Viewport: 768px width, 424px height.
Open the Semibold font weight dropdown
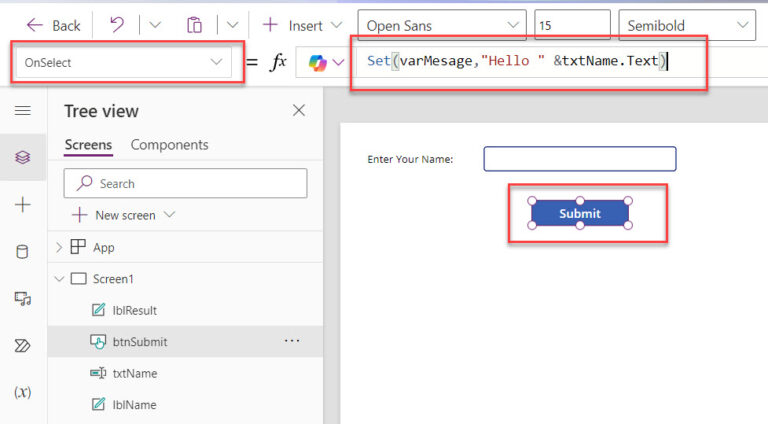pyautogui.click(x=687, y=25)
